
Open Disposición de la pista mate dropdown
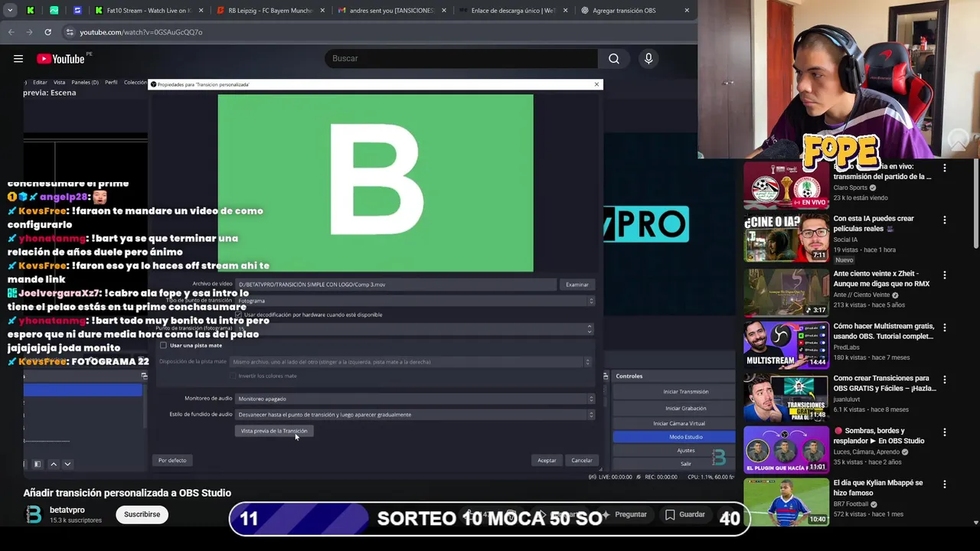click(x=412, y=362)
